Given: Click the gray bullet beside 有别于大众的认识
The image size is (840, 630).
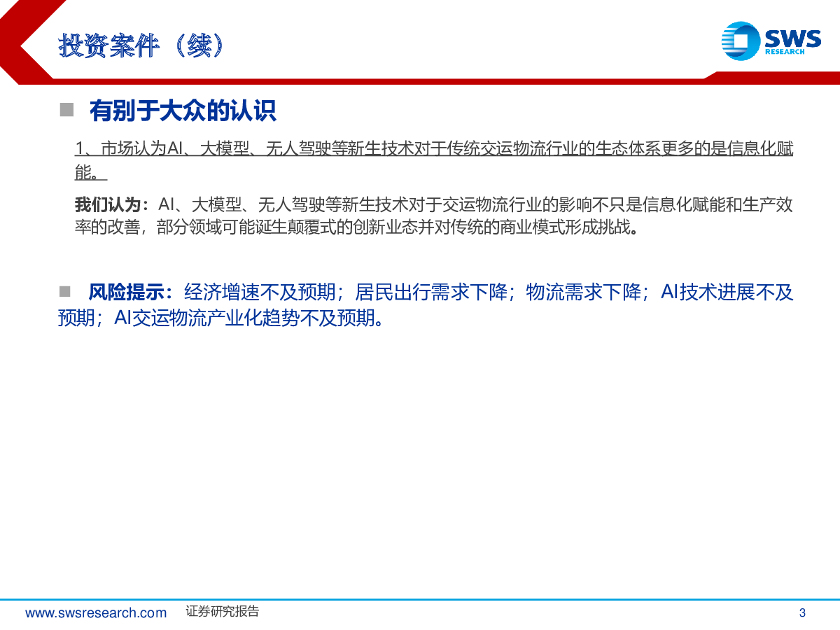Looking at the screenshot, I should point(66,109).
